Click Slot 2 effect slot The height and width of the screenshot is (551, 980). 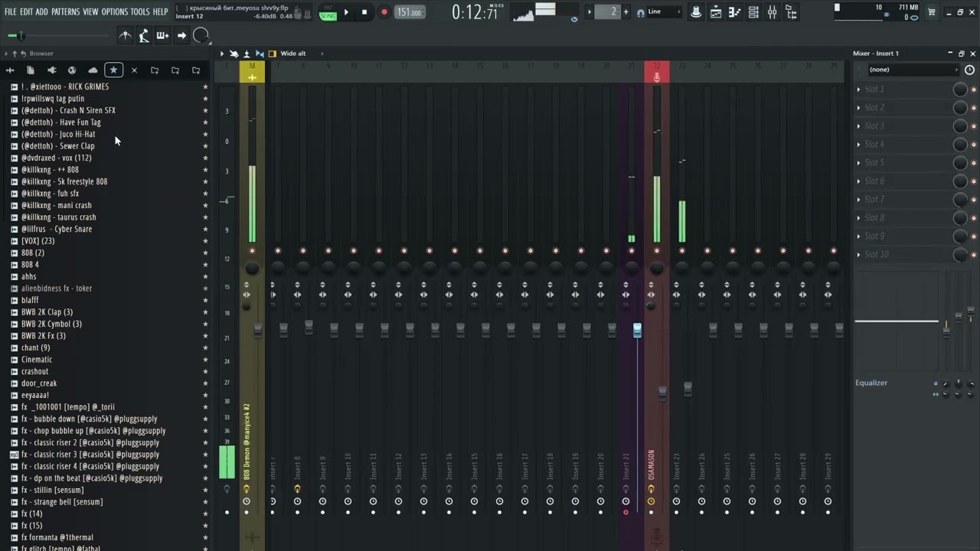point(907,108)
